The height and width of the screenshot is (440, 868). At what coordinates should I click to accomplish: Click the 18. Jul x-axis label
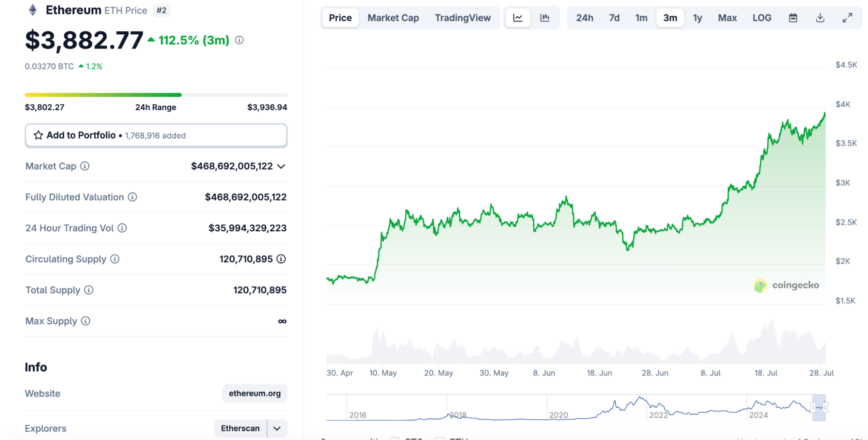pos(766,373)
